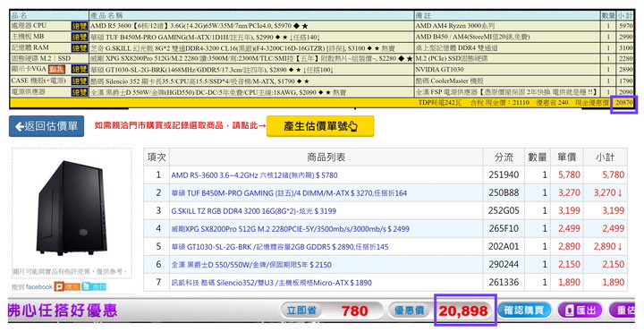Click the purple 匯出 export button

(580, 311)
